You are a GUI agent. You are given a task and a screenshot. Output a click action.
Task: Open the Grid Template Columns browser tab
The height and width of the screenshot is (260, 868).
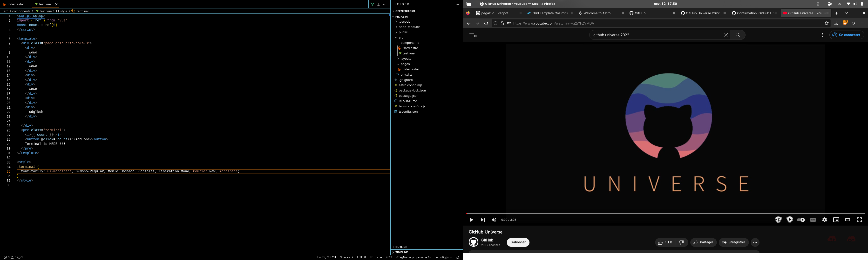(x=549, y=13)
